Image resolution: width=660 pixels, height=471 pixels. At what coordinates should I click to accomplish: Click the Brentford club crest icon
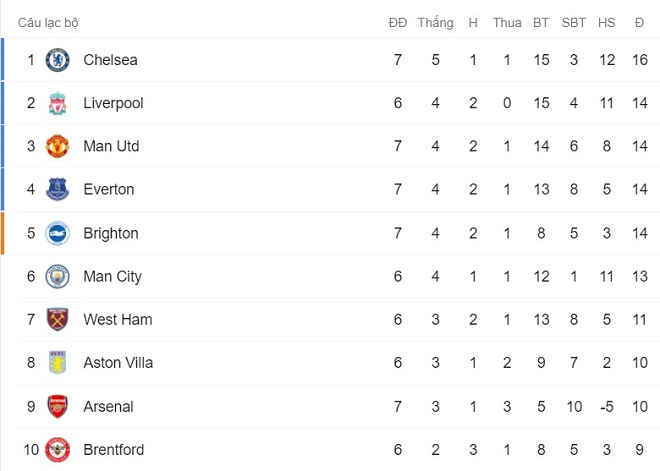click(x=57, y=450)
